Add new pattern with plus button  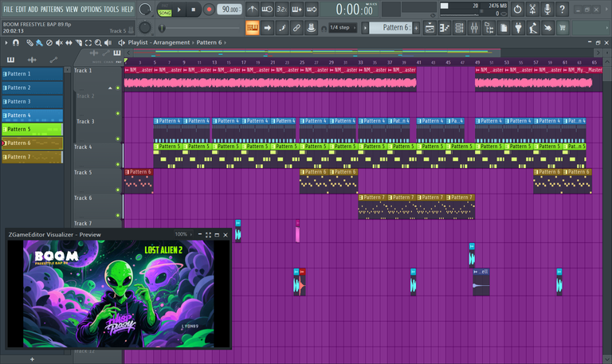pos(416,28)
